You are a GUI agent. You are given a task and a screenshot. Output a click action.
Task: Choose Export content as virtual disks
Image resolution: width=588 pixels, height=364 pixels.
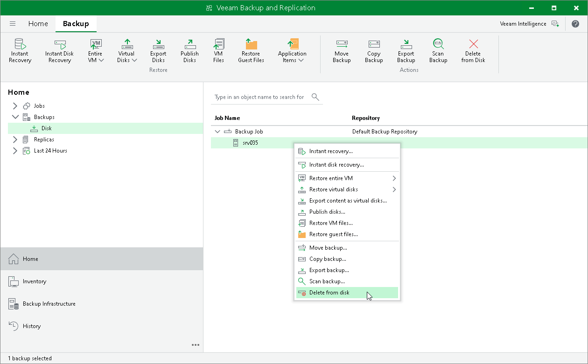coord(347,201)
